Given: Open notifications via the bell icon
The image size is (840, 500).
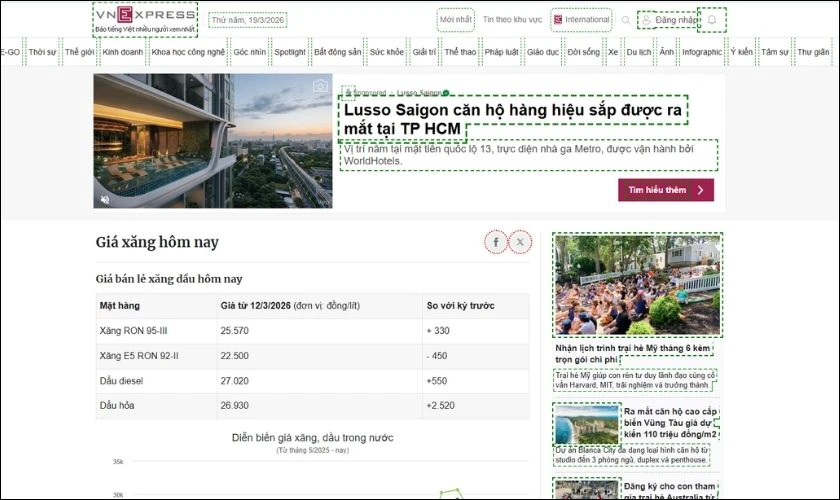Looking at the screenshot, I should click(712, 19).
